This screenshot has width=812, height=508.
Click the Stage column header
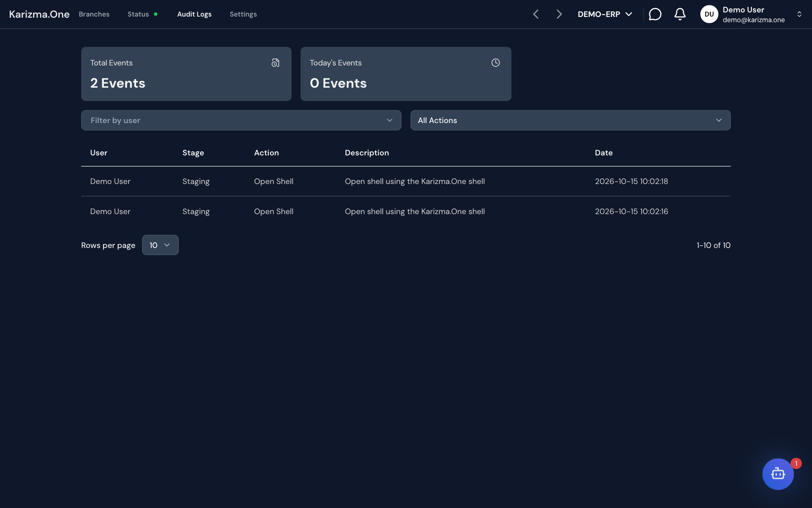click(193, 152)
